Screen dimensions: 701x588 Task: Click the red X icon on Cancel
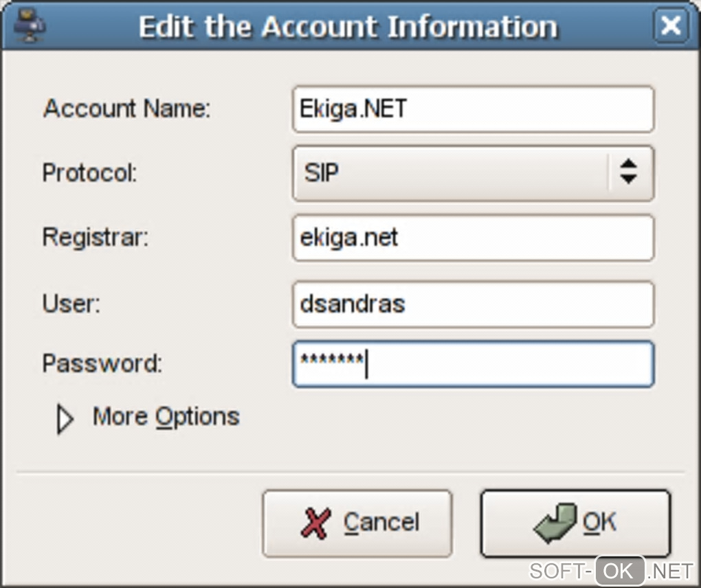point(315,523)
